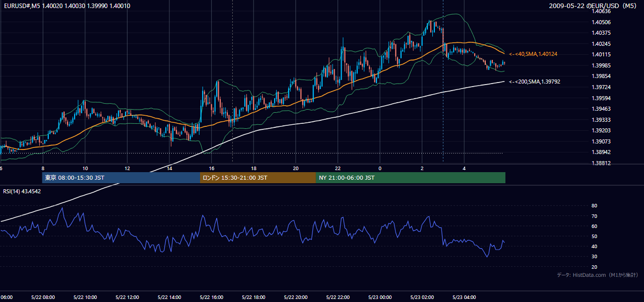Click RSI axis level 20
Viewport: 644px width, 302px height.
(x=594, y=267)
